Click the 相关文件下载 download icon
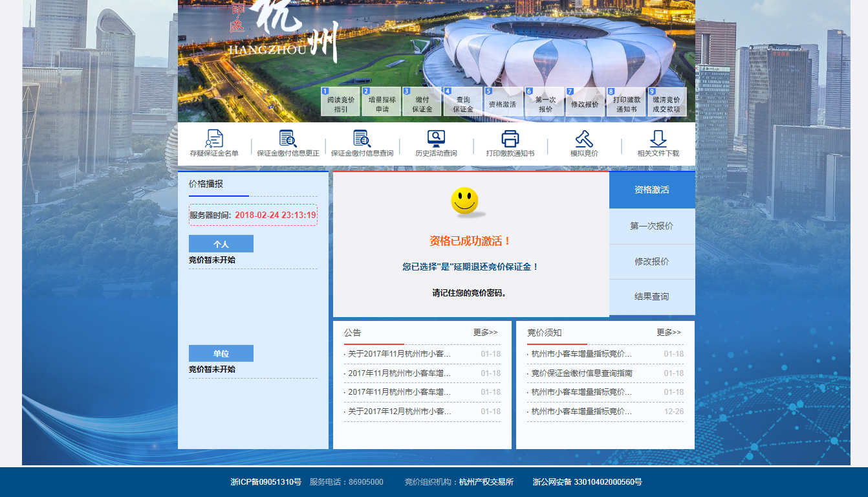This screenshot has width=868, height=497. [658, 138]
